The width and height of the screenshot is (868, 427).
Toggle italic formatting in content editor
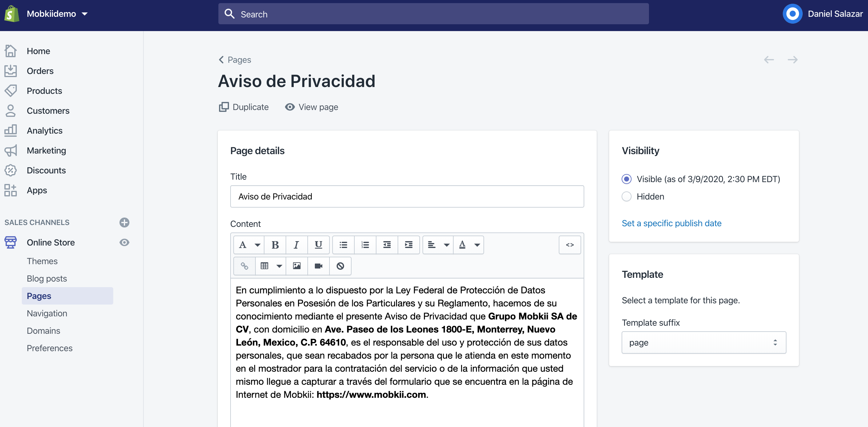(x=296, y=245)
